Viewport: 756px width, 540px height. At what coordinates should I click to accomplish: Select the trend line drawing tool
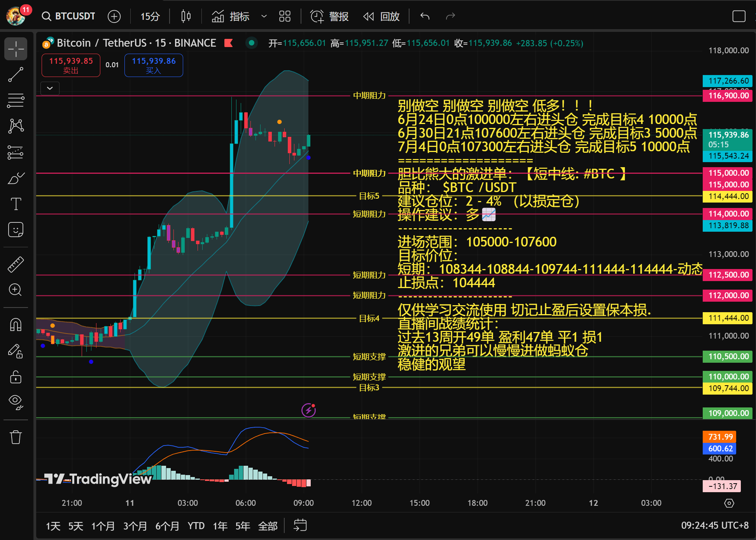click(16, 75)
